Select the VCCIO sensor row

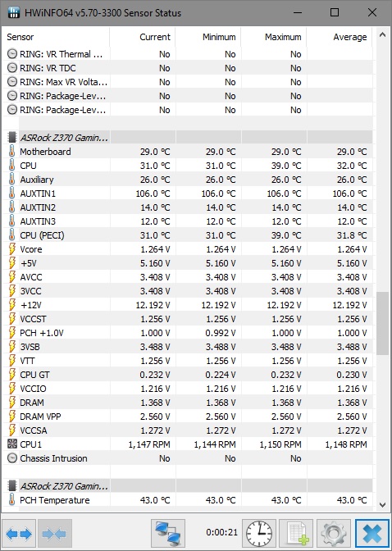(x=187, y=389)
